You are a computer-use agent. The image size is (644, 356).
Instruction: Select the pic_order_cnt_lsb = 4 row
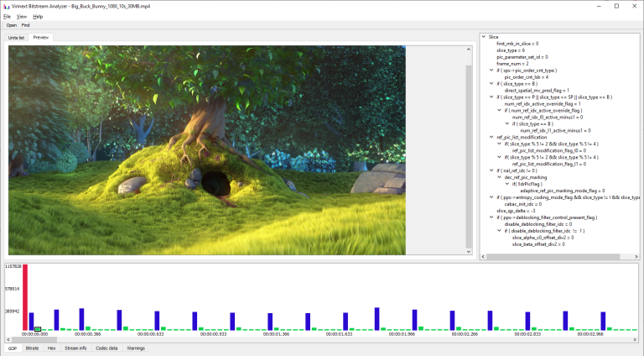coord(527,77)
